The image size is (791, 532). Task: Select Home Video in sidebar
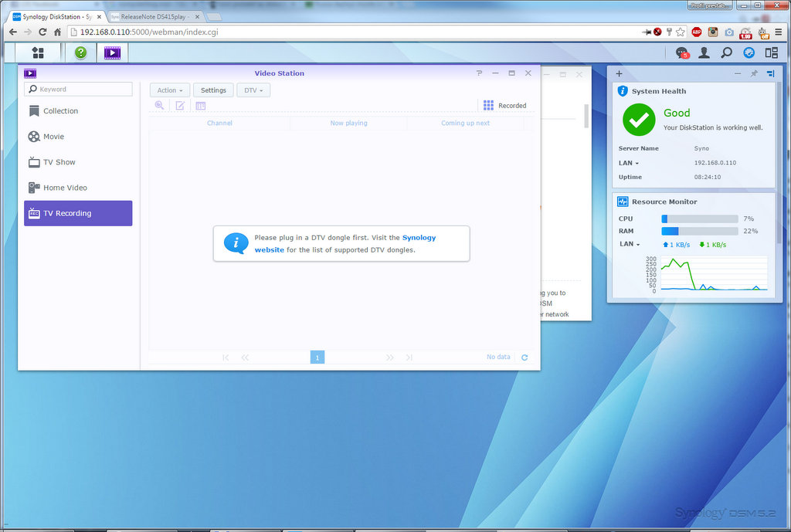[78, 188]
